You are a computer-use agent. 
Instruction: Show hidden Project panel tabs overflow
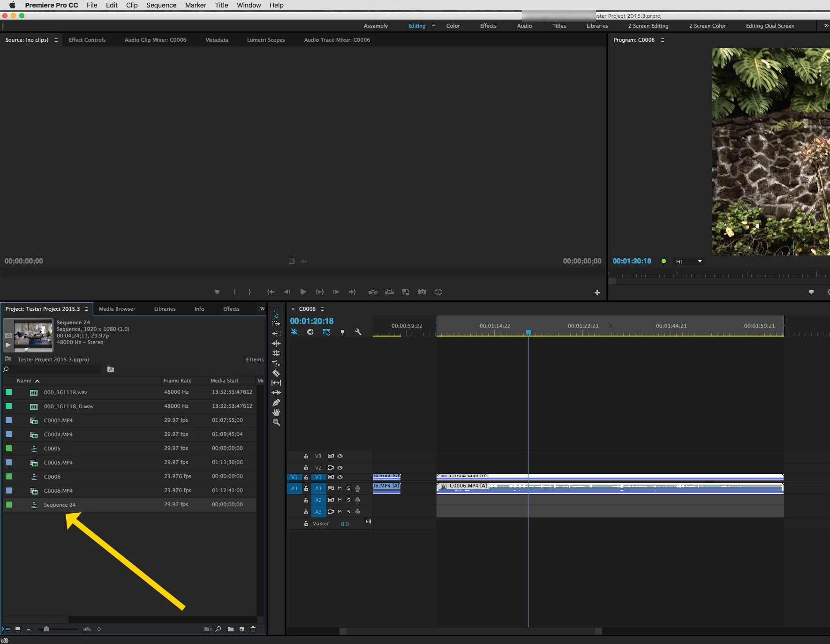click(262, 309)
